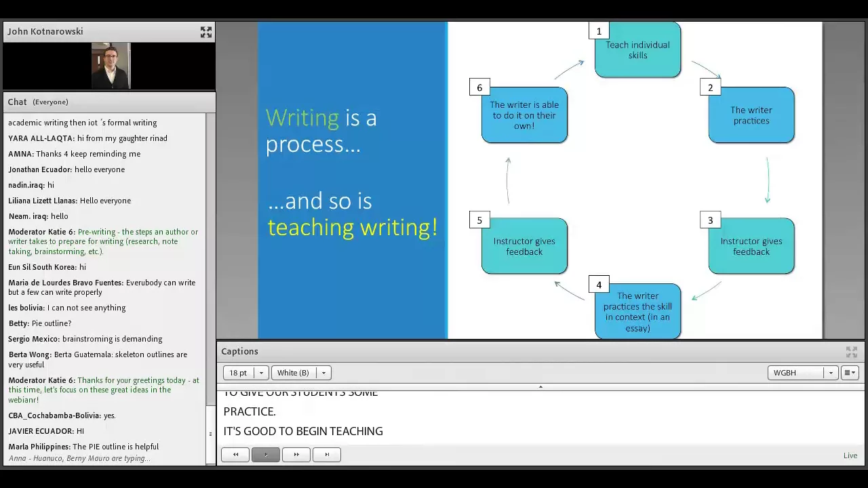Click 'The writer practices' step box

[751, 115]
